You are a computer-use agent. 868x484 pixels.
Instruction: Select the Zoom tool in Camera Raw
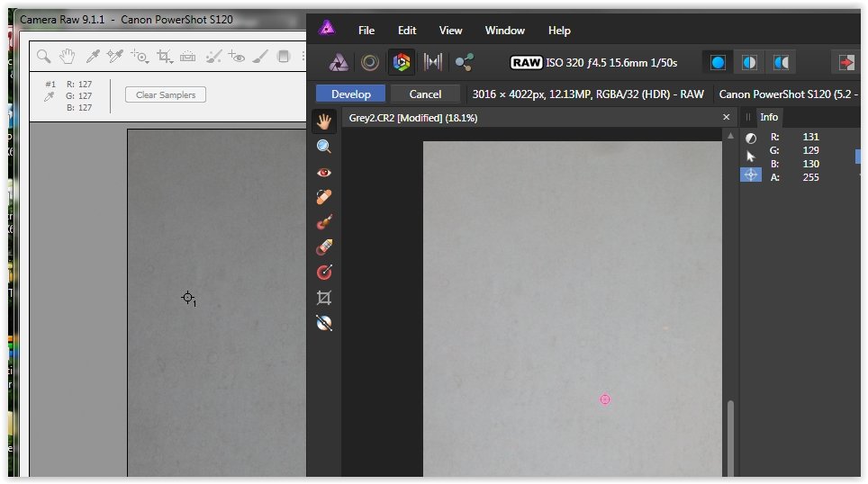[x=44, y=56]
